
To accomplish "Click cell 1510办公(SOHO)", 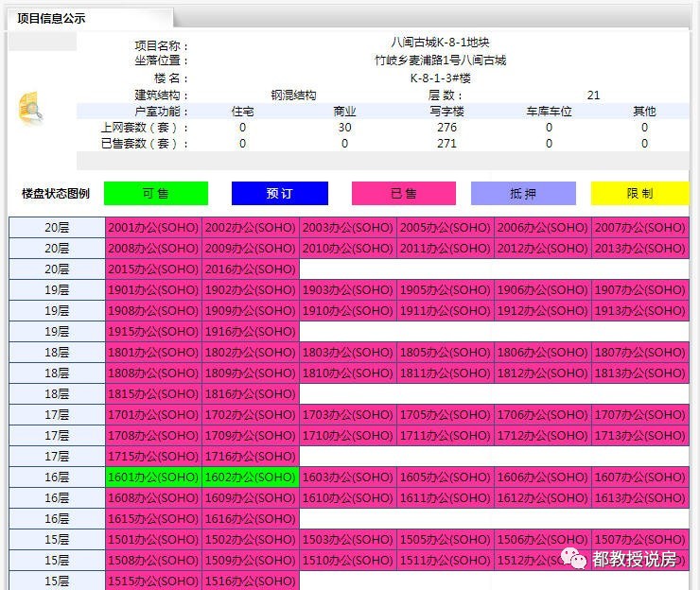I will coord(348,561).
